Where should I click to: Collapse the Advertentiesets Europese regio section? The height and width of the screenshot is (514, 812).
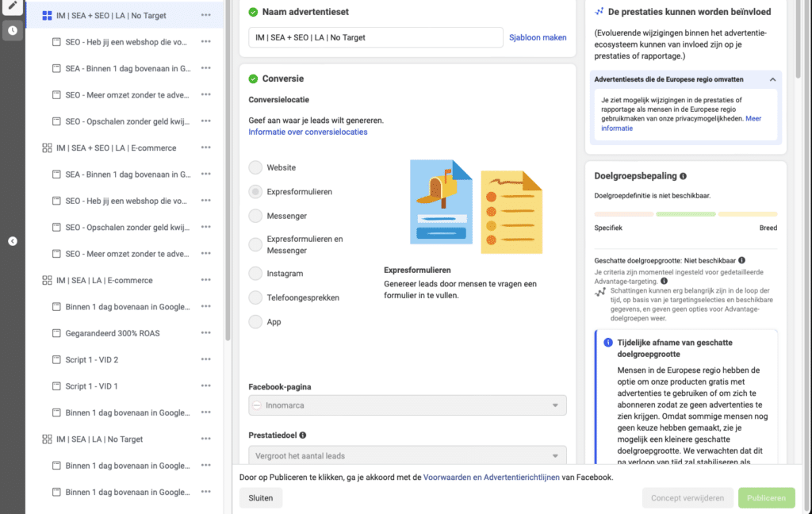(772, 79)
